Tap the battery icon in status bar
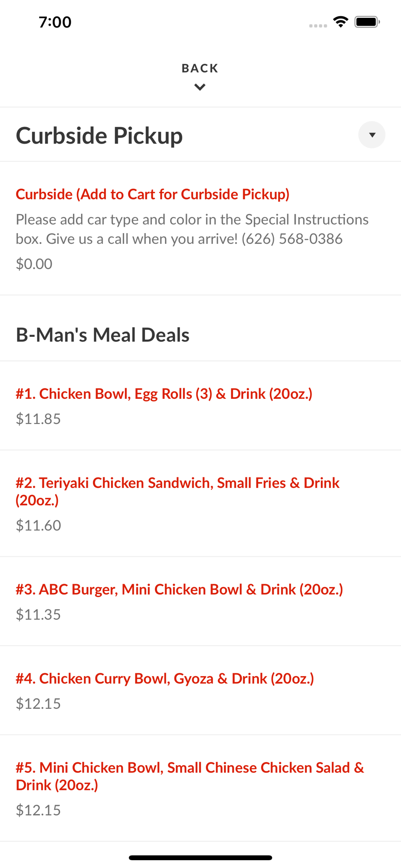The width and height of the screenshot is (401, 868). (367, 22)
